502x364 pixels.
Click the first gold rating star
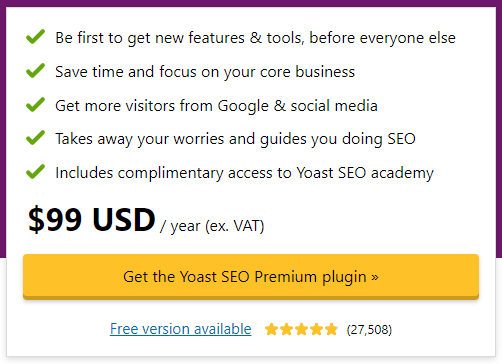click(x=271, y=329)
